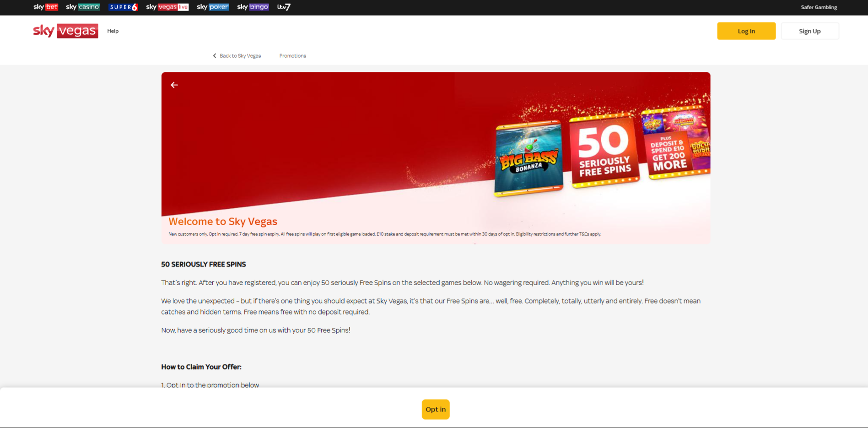Click the Log In button
868x428 pixels.
point(746,31)
